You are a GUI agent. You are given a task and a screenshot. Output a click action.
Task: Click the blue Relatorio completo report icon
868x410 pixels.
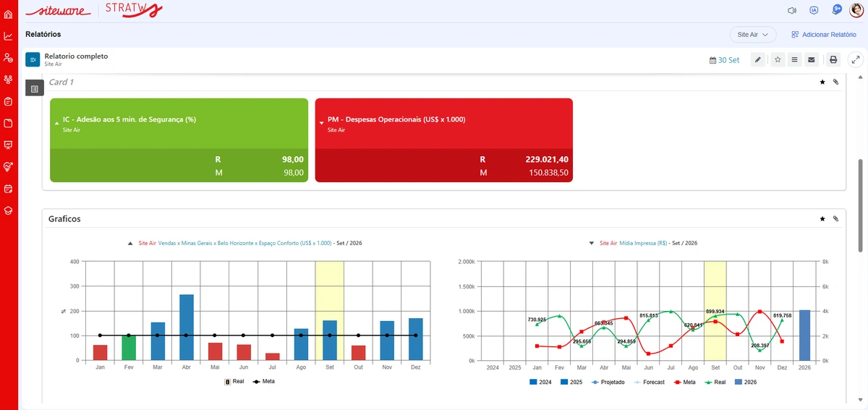(x=33, y=59)
